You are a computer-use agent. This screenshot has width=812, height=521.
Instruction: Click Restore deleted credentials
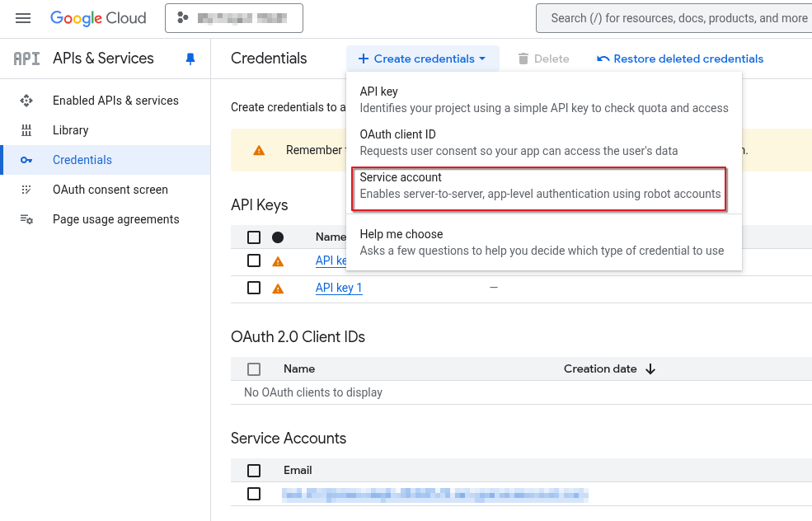click(x=680, y=59)
